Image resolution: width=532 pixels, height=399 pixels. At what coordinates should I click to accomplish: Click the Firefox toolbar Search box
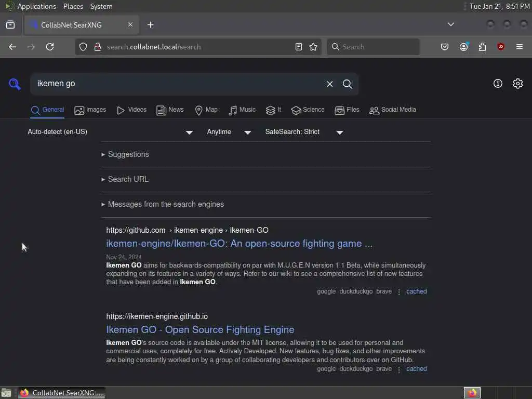[373, 47]
